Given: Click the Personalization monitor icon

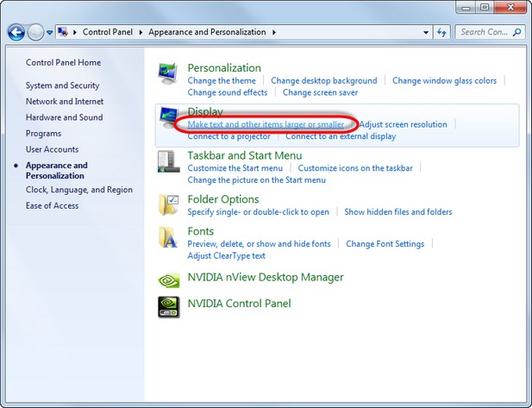Looking at the screenshot, I should pyautogui.click(x=168, y=73).
